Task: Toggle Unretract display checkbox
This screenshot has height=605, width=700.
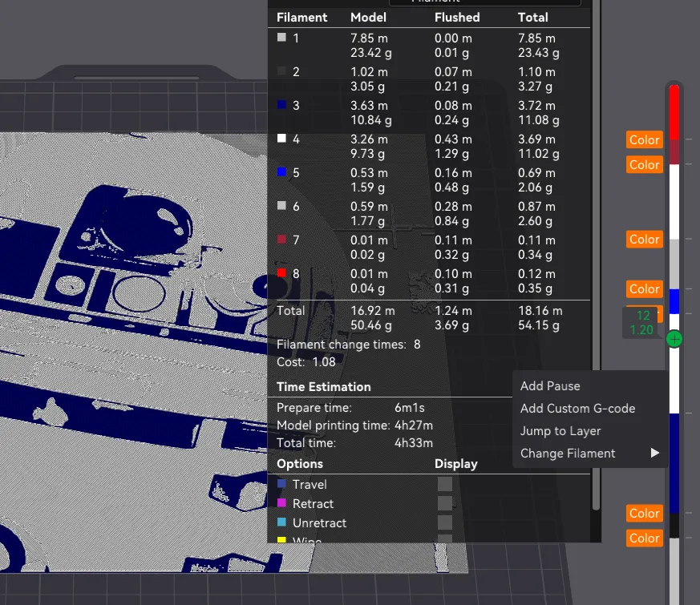Action: point(445,522)
